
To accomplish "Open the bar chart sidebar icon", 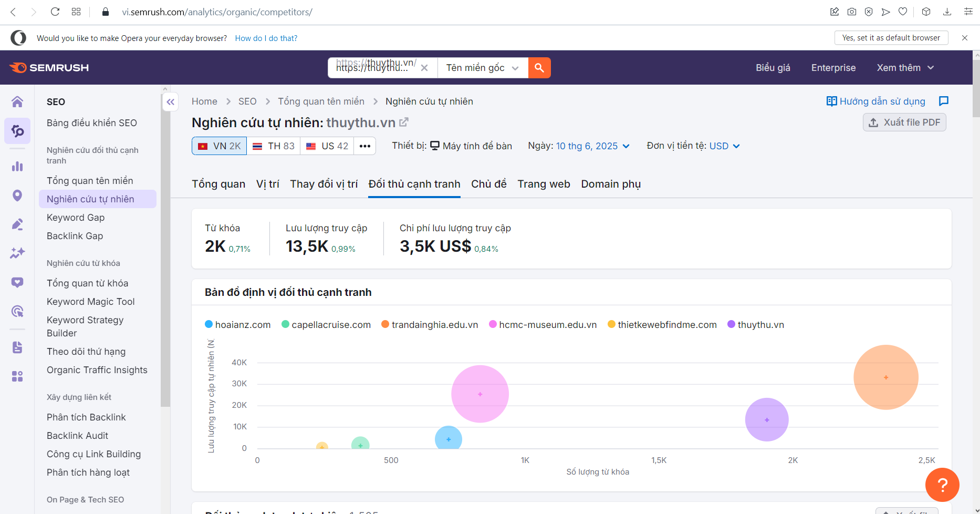I will coord(17,167).
